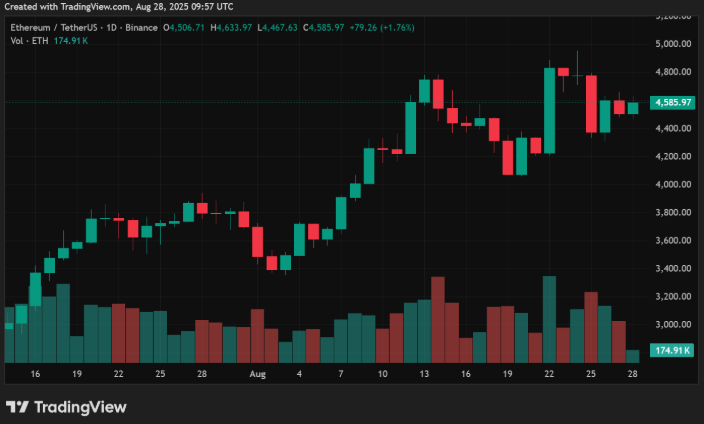Click the tall green Aug 22 volume bar
Screen dimensions: 704x424
tap(549, 319)
